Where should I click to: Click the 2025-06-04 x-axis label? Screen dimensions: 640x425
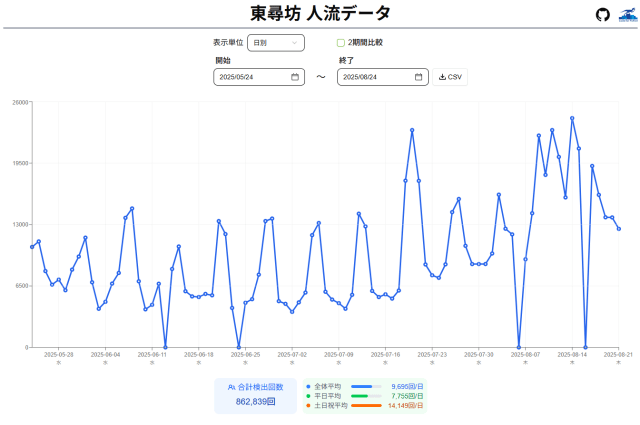(x=105, y=355)
